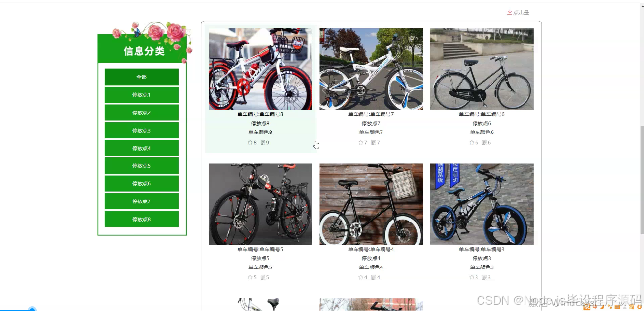Click the star icon under 单车编号8
This screenshot has height=311, width=644.
(x=250, y=143)
